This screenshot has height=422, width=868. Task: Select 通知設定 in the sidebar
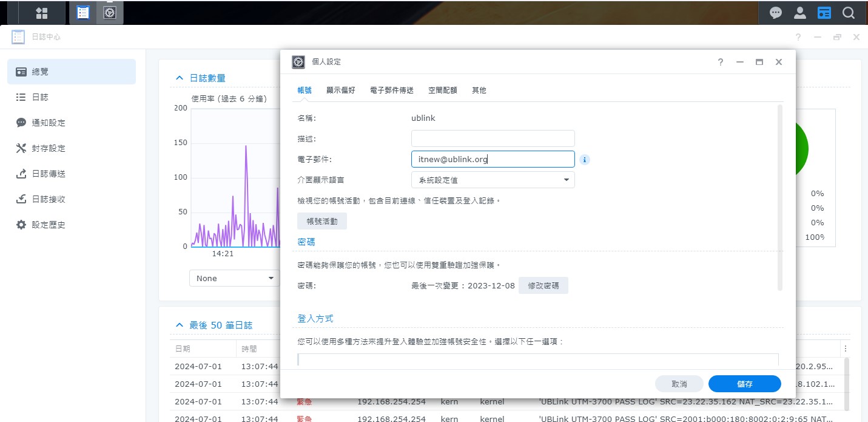[x=49, y=123]
